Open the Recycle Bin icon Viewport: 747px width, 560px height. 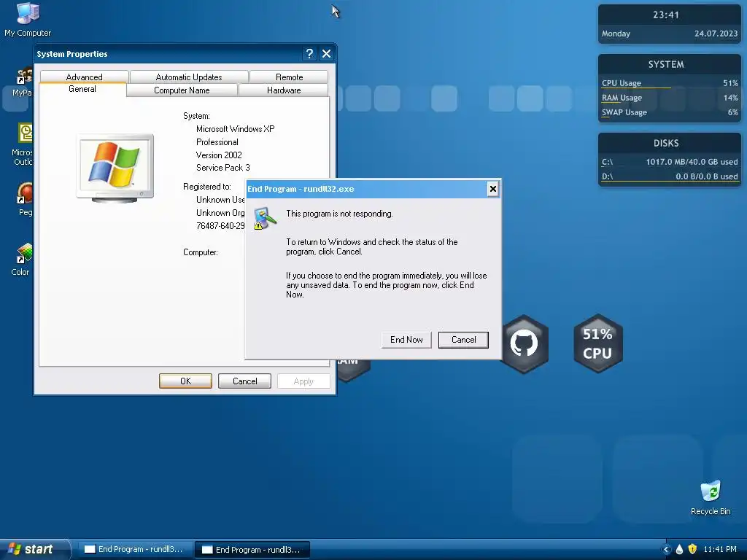coord(711,497)
